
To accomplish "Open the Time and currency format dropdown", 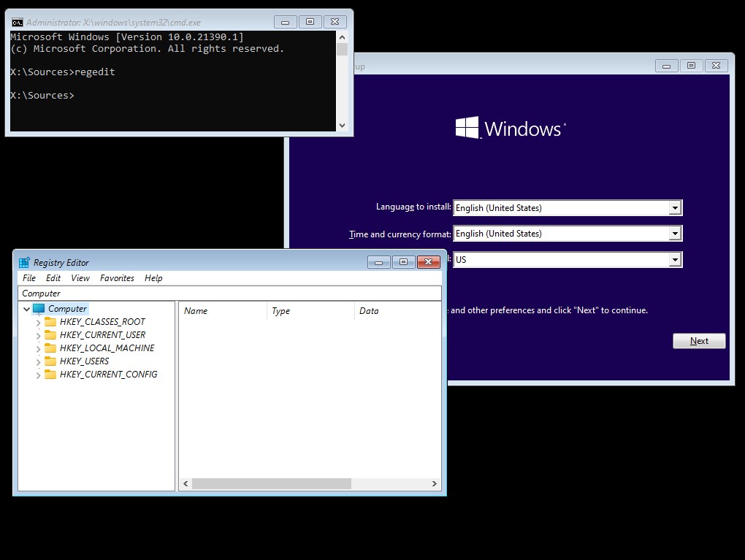I will click(675, 233).
